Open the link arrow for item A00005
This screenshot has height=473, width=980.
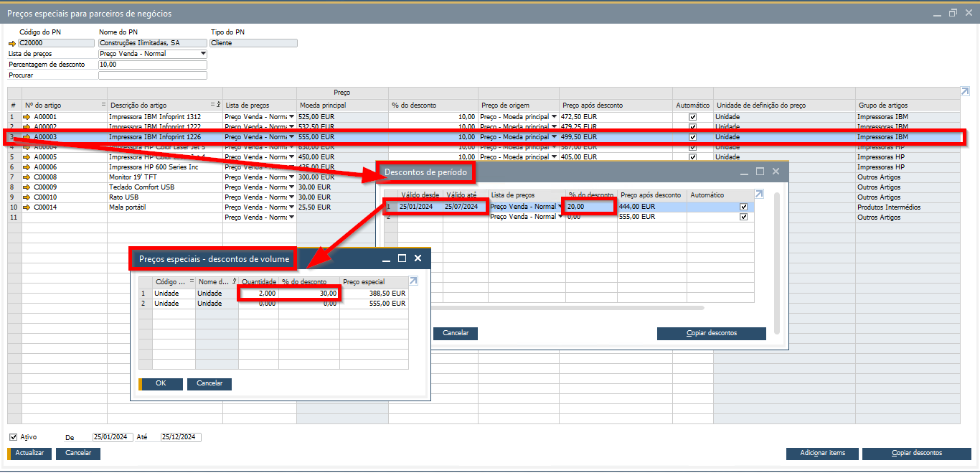coord(27,157)
